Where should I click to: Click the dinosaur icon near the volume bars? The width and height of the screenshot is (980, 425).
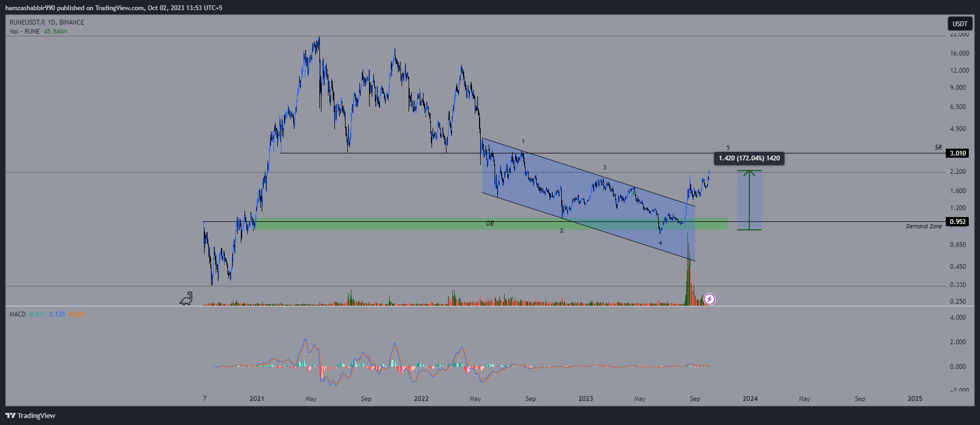click(x=186, y=298)
